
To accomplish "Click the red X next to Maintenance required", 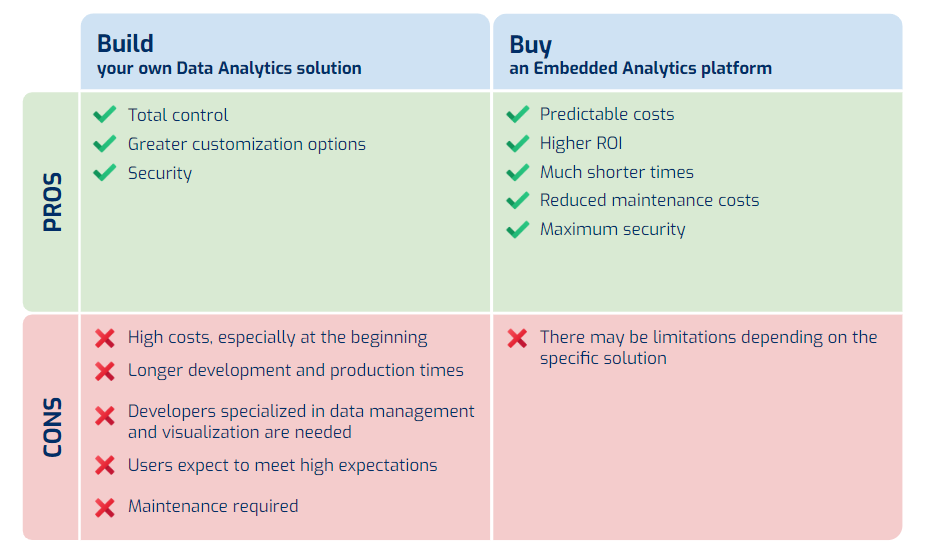I will tap(105, 508).
